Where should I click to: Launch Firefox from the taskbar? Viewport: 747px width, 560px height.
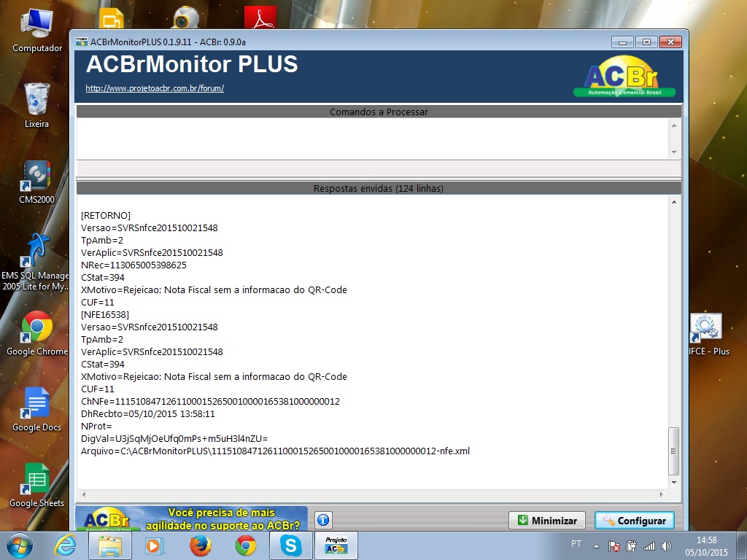(x=200, y=545)
